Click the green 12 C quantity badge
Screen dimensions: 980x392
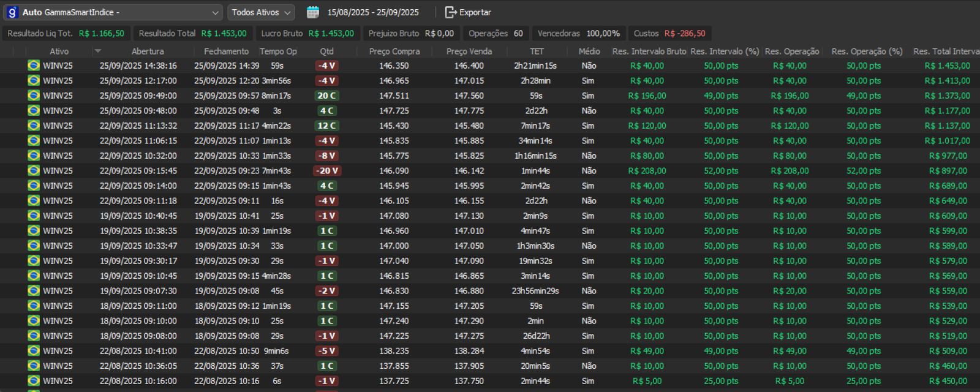[x=327, y=126]
